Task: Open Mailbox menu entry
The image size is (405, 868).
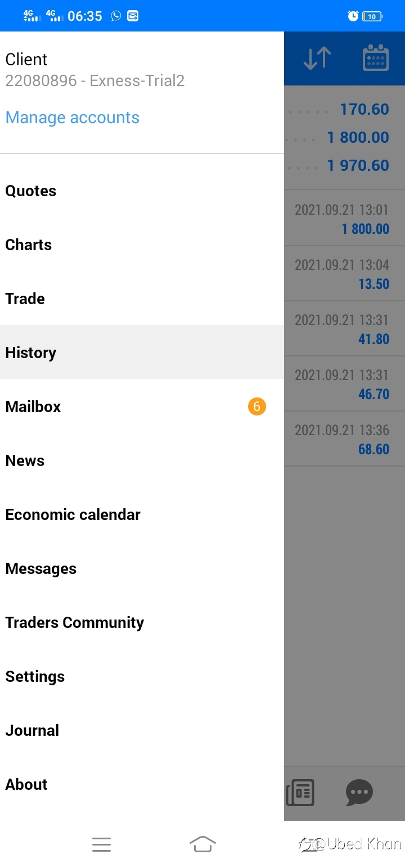Action: [x=142, y=407]
